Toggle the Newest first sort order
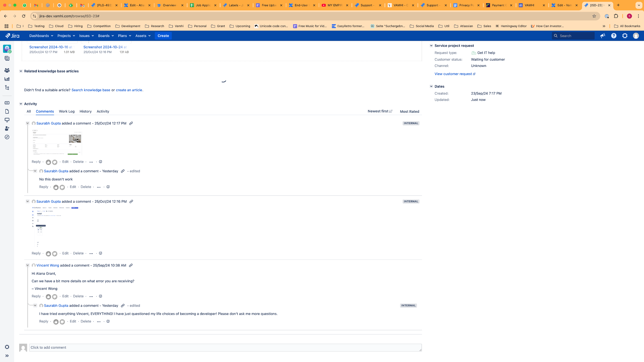644x362 pixels. pyautogui.click(x=380, y=111)
